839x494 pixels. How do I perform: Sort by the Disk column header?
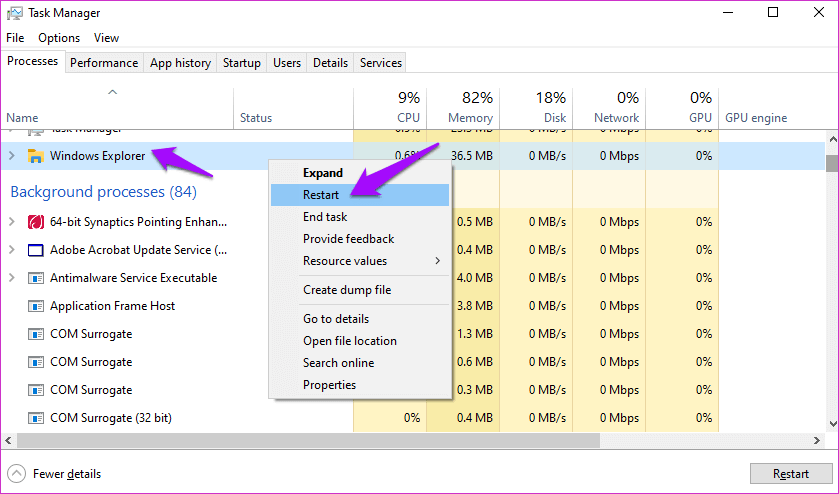click(x=536, y=108)
